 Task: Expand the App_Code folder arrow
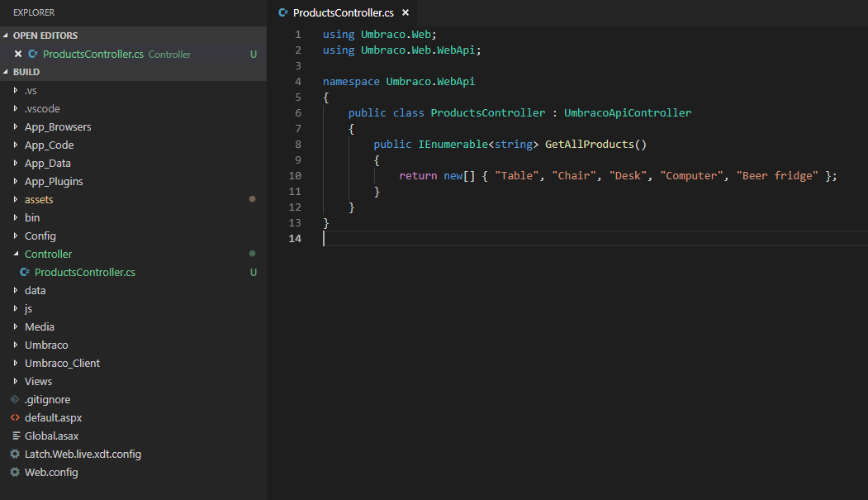click(x=16, y=145)
